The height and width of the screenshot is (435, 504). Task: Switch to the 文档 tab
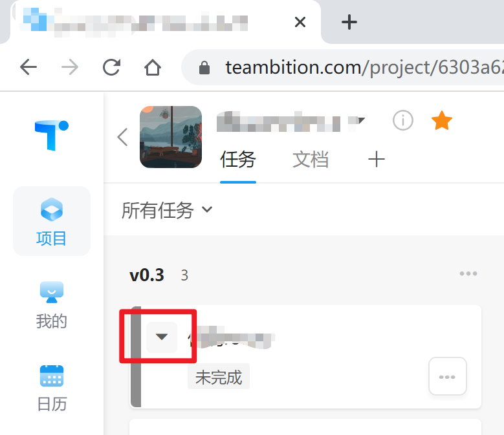pyautogui.click(x=310, y=160)
